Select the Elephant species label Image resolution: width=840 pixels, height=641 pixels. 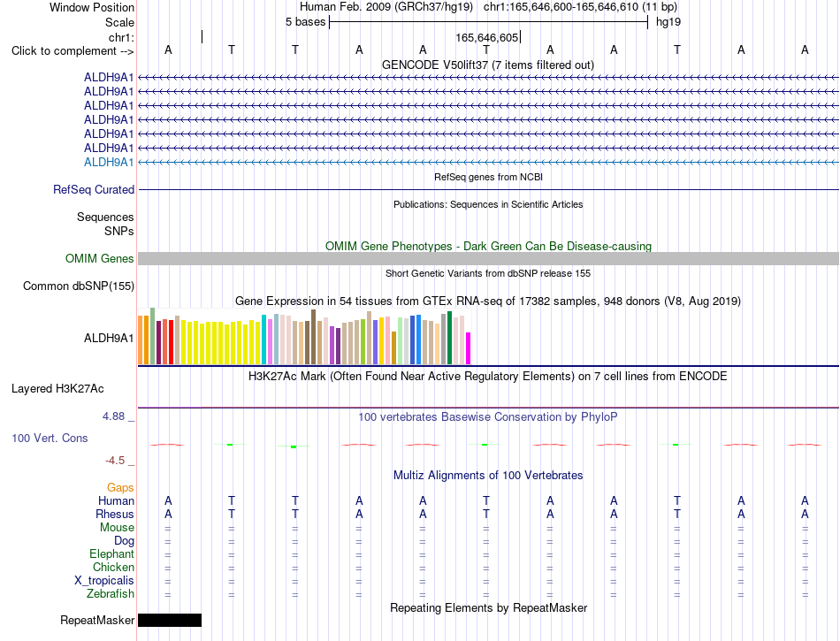point(111,553)
